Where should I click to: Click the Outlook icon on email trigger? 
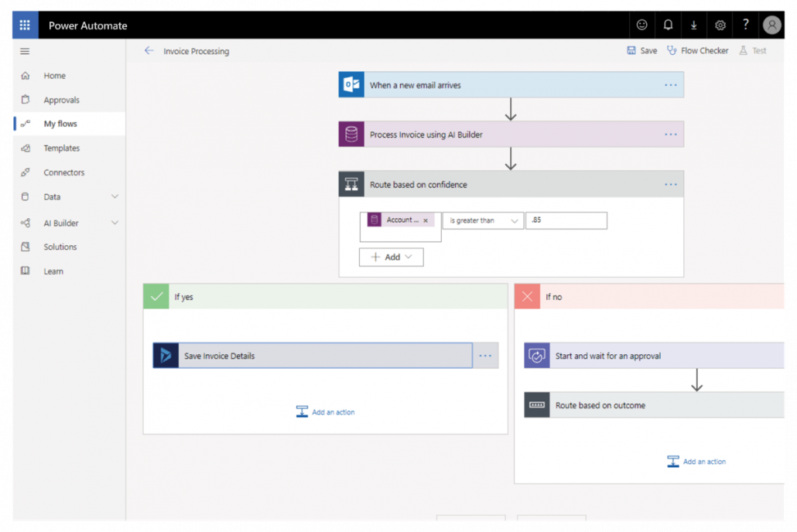pyautogui.click(x=351, y=85)
